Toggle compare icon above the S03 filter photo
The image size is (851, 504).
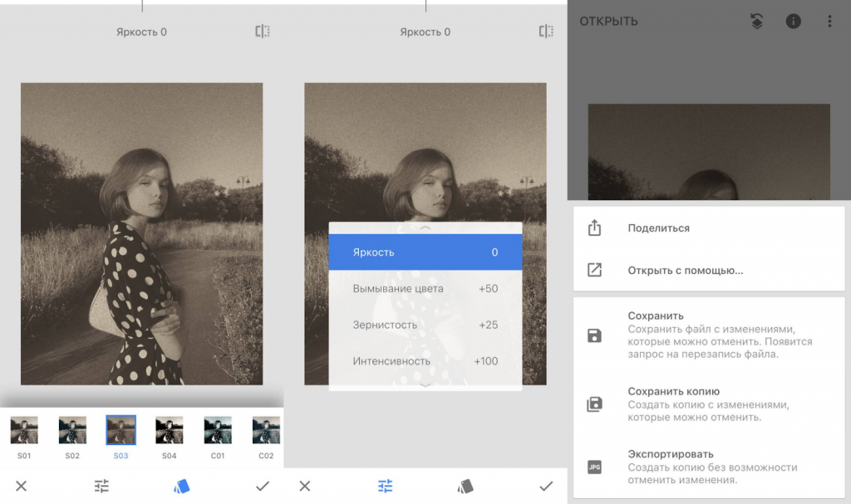tap(263, 32)
